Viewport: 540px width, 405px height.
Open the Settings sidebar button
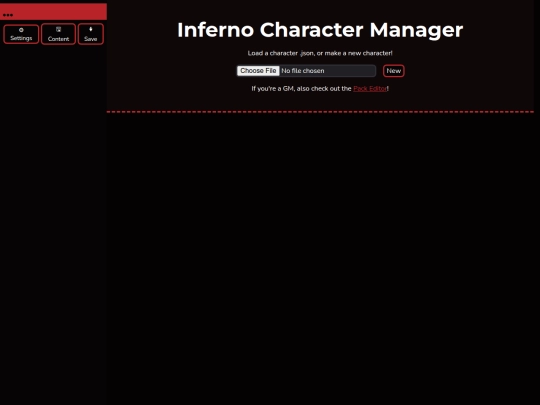(x=21, y=34)
